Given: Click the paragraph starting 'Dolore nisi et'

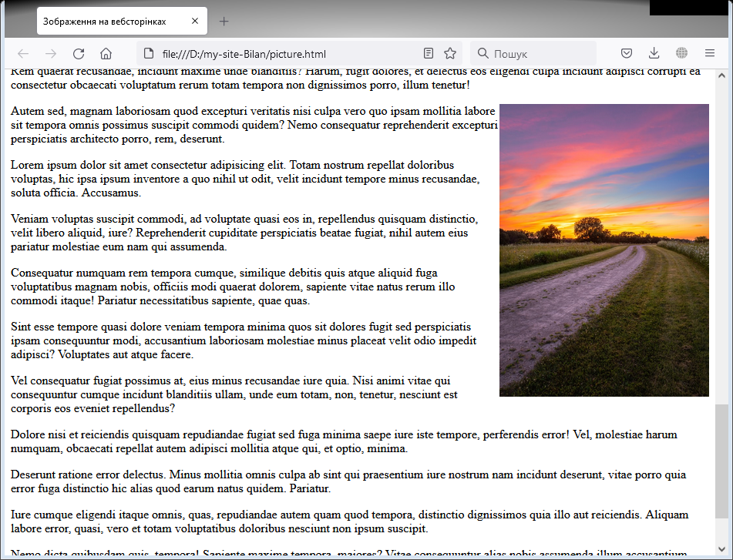Looking at the screenshot, I should pos(344,441).
